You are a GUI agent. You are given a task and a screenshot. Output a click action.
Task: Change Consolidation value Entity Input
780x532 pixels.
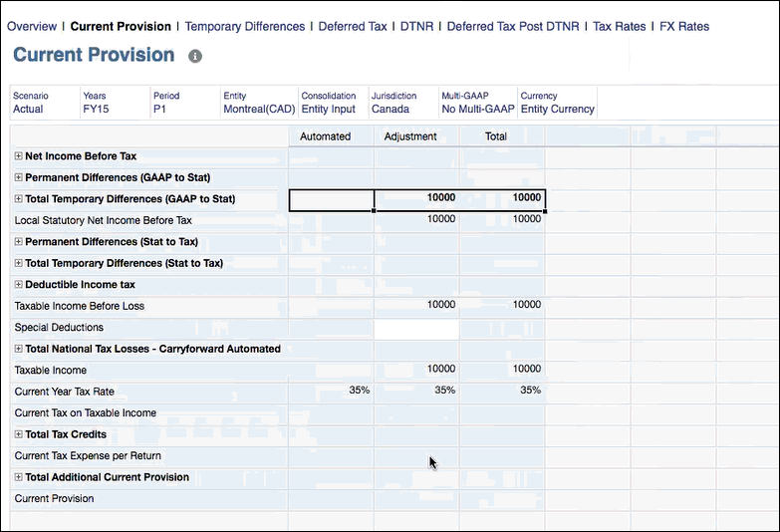coord(329,109)
